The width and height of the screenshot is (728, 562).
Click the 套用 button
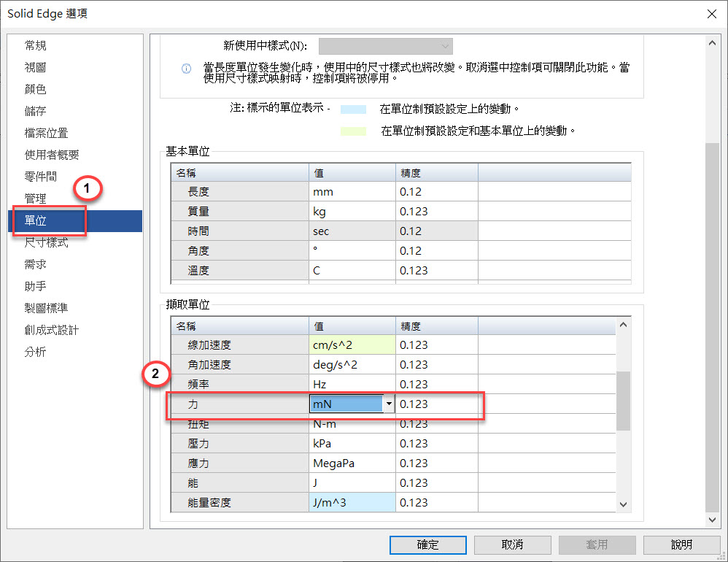tap(597, 544)
